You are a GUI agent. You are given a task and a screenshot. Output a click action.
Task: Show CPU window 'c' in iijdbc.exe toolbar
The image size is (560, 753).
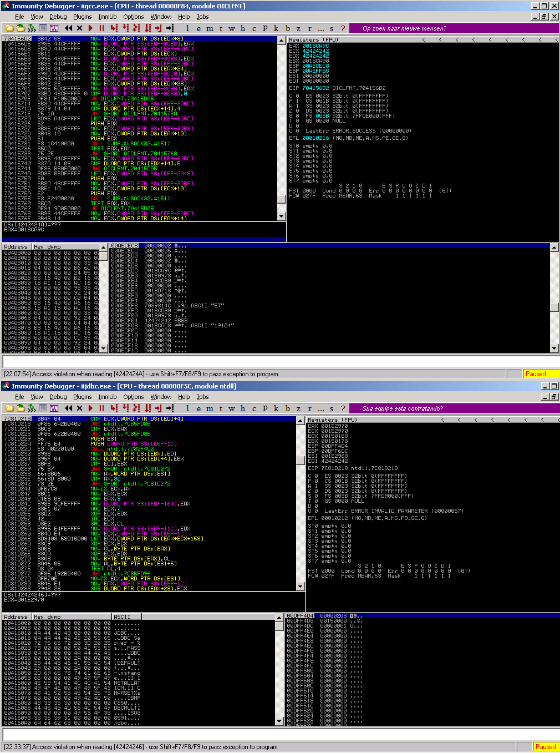tap(254, 408)
